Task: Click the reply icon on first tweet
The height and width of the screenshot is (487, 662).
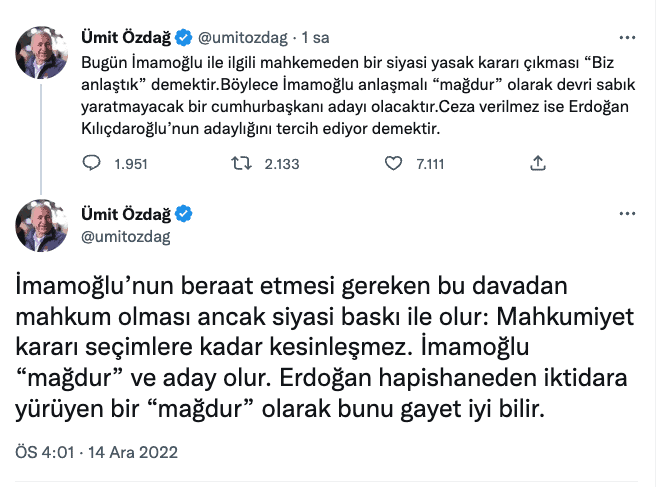Action: (x=87, y=164)
